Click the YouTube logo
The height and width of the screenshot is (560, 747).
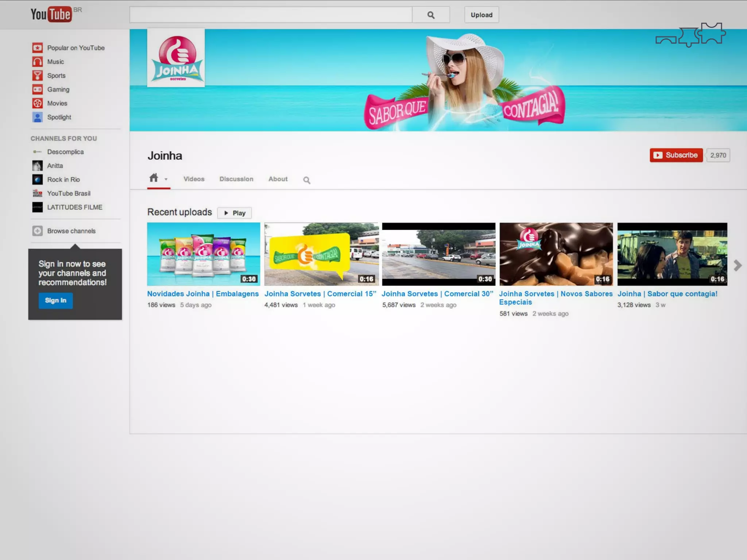point(51,15)
